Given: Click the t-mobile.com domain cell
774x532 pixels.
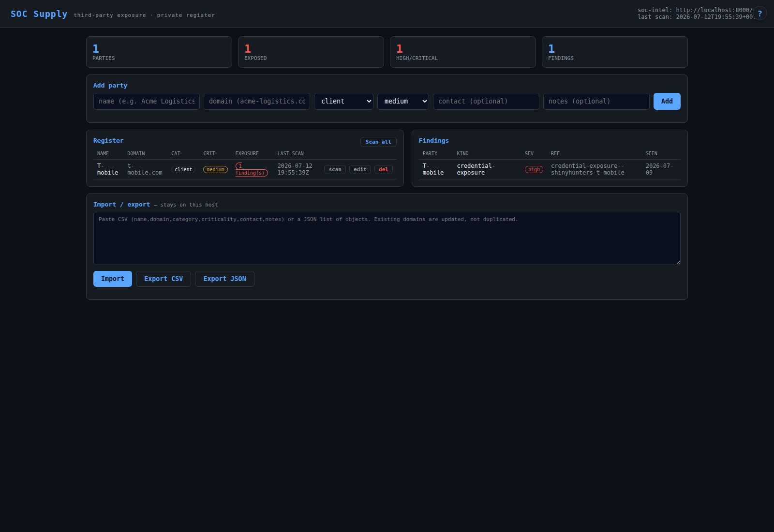Looking at the screenshot, I should click(x=145, y=169).
